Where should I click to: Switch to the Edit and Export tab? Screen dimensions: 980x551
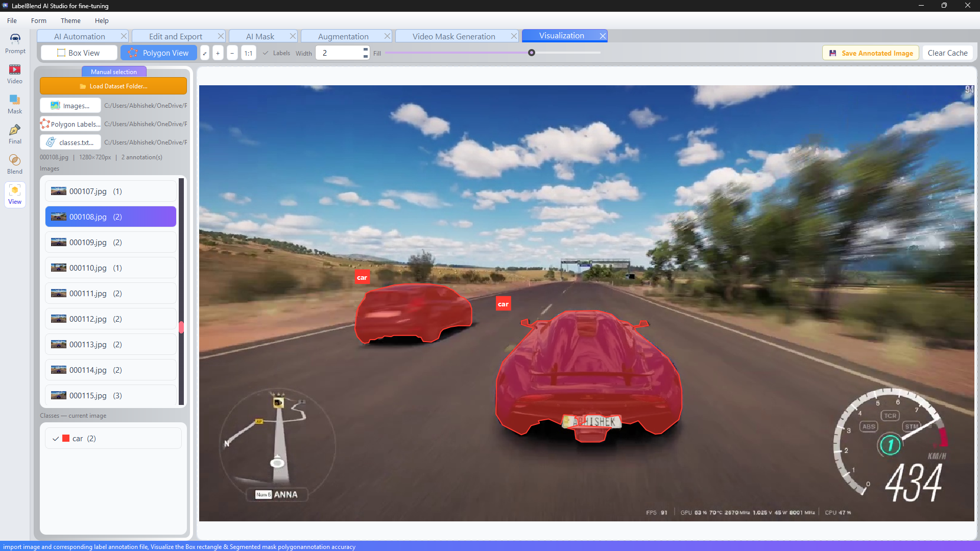[x=175, y=36]
